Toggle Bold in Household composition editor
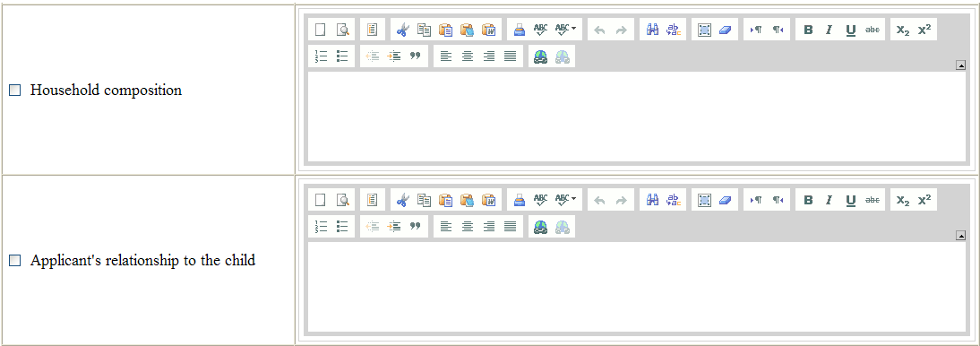The width and height of the screenshot is (980, 346). (808, 30)
